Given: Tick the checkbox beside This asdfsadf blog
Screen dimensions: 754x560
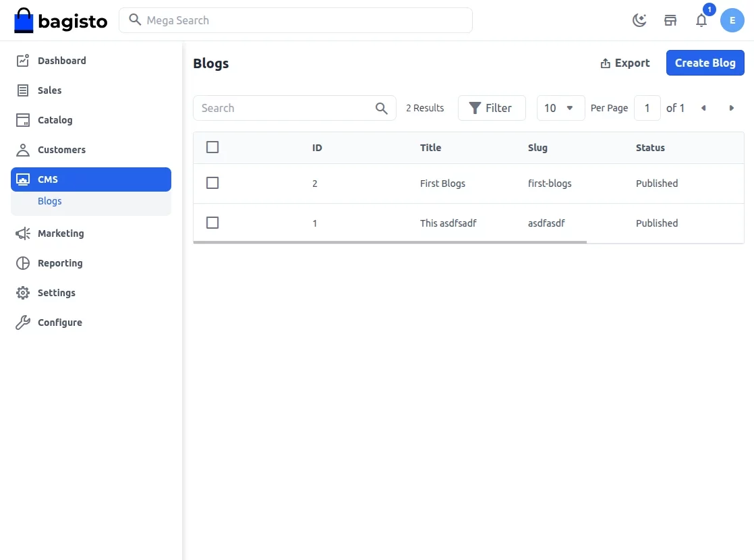Looking at the screenshot, I should click(212, 223).
